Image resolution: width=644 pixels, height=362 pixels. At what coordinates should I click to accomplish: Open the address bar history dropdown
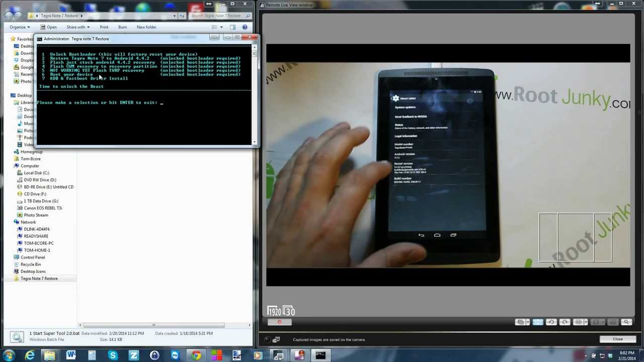174,16
